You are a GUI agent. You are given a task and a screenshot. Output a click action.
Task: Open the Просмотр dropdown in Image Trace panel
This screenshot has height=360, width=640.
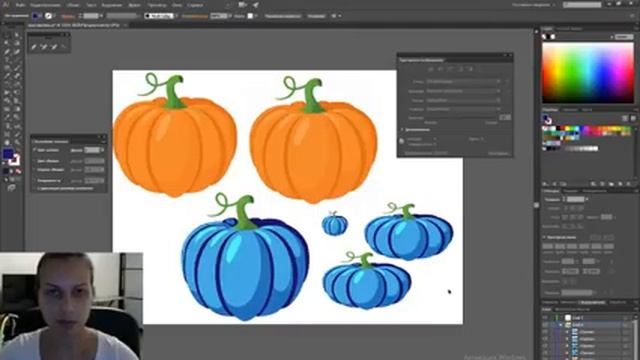(x=463, y=91)
